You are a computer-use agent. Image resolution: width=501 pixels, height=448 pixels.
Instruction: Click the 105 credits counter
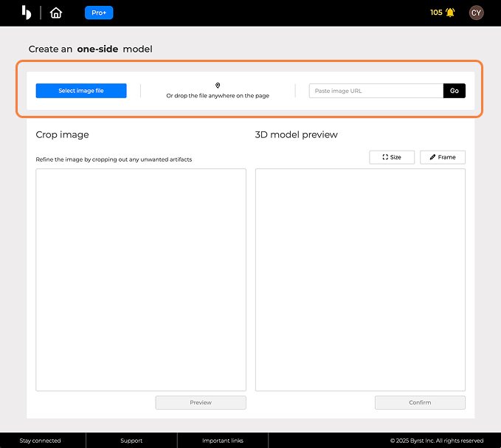pyautogui.click(x=436, y=13)
